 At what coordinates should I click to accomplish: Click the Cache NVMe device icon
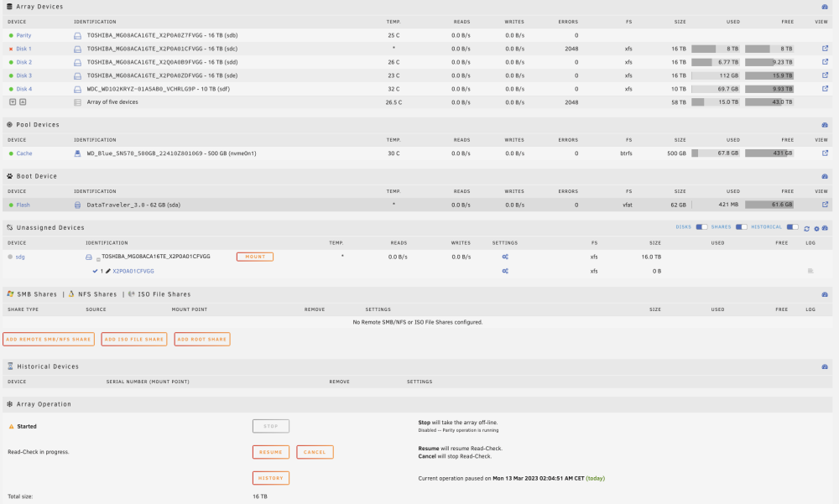point(77,153)
